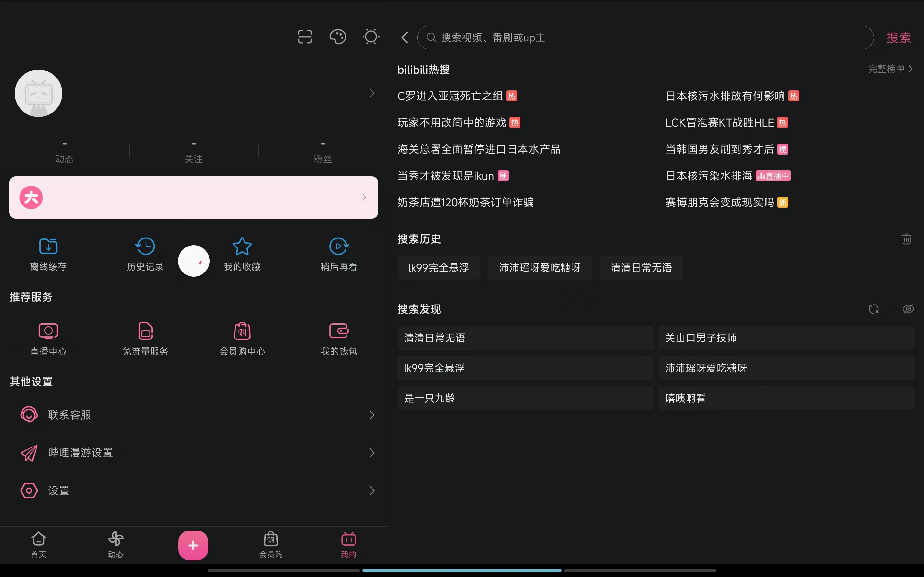Viewport: 924px width, 577px height.
Task: Switch to 首页 home tab
Action: pyautogui.click(x=38, y=543)
